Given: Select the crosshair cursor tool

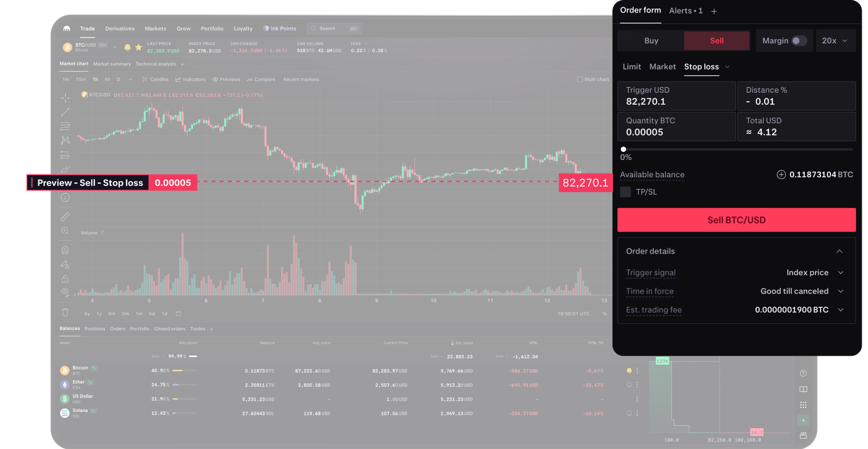Looking at the screenshot, I should [x=65, y=98].
